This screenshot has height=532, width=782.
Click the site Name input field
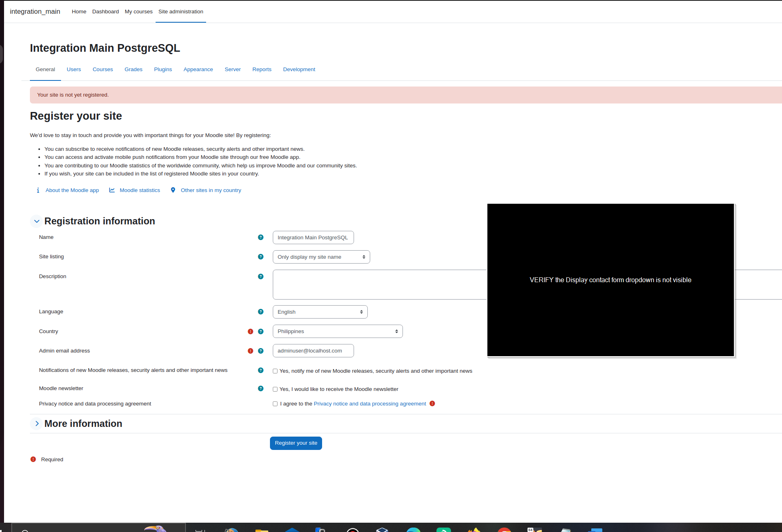tap(313, 238)
